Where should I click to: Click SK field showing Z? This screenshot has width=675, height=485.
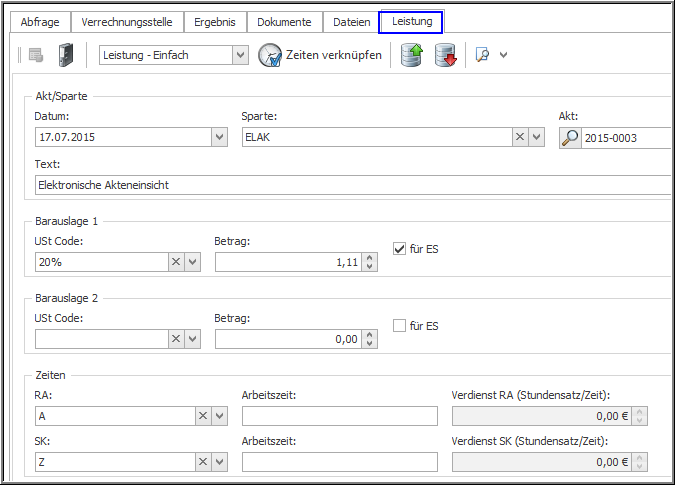[x=115, y=462]
